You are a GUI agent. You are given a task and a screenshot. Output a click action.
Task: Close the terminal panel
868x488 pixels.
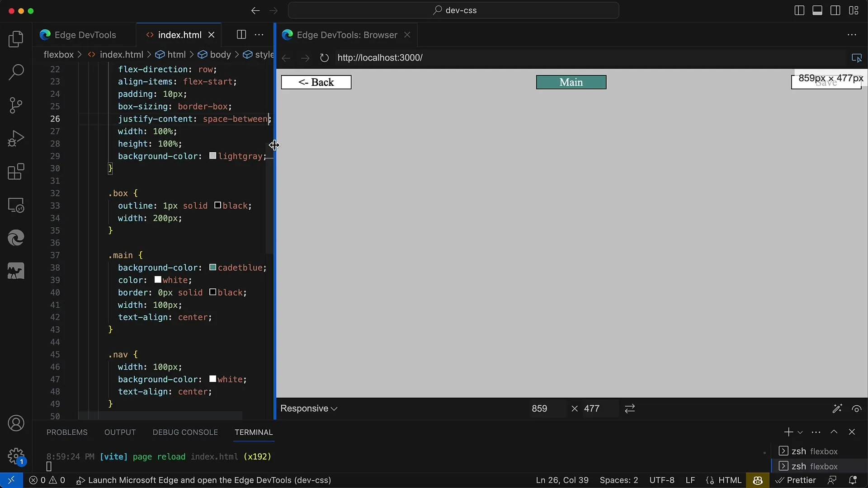click(852, 432)
